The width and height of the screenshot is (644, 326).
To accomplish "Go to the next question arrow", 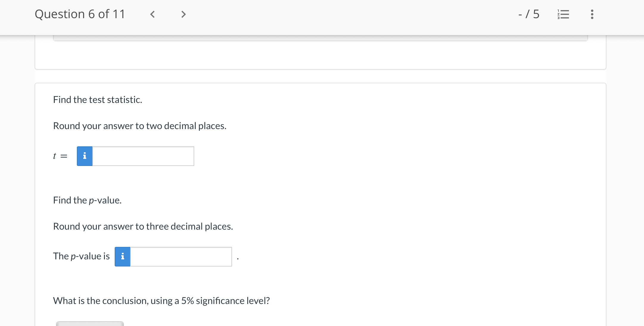I will coord(183,14).
